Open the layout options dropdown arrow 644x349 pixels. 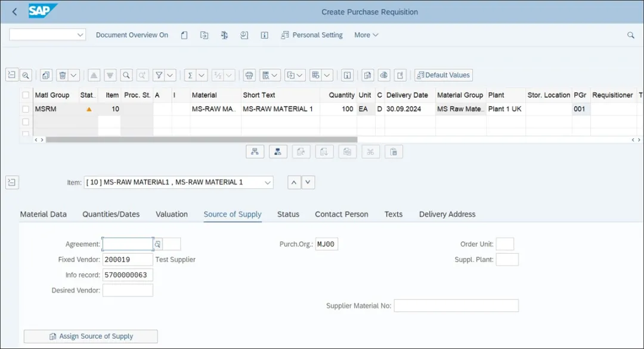pyautogui.click(x=327, y=75)
